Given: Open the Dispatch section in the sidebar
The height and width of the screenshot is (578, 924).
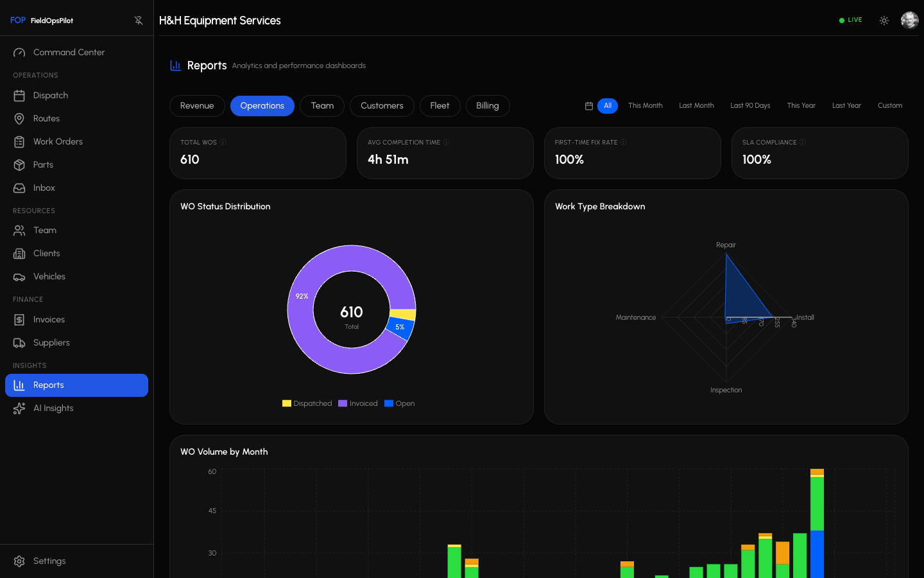Looking at the screenshot, I should pyautogui.click(x=51, y=95).
